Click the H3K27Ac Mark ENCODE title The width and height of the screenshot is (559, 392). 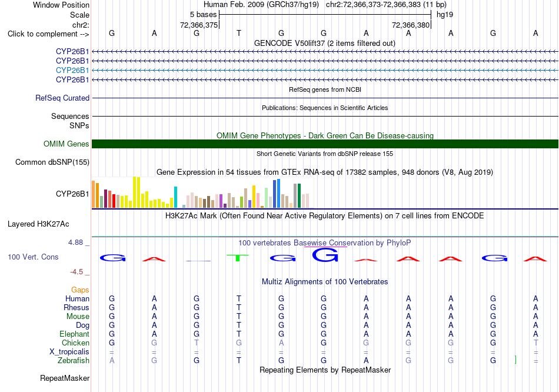[325, 216]
